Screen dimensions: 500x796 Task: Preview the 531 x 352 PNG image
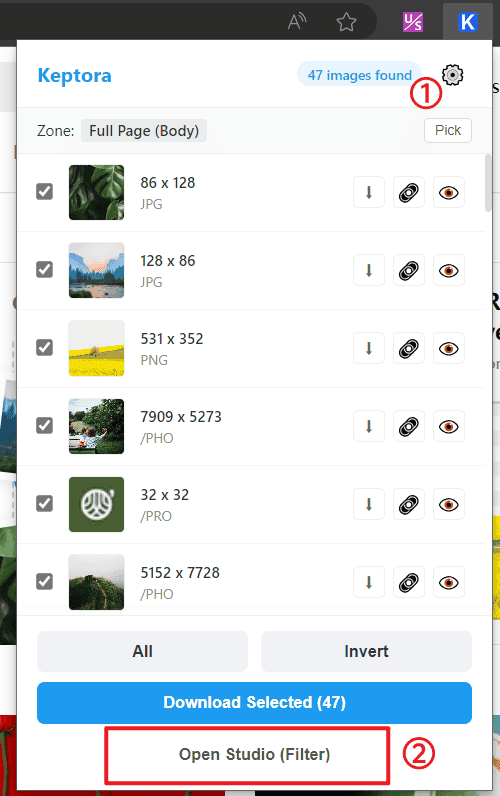(449, 349)
